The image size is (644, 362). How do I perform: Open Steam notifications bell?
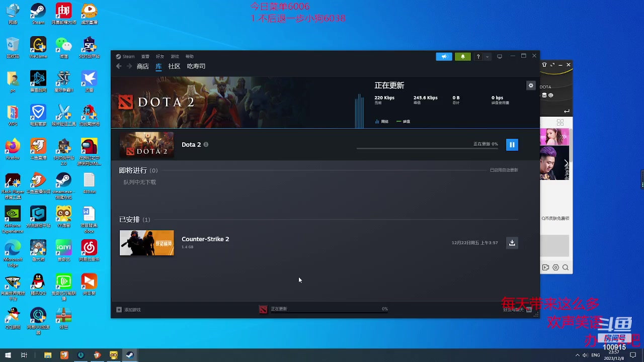(462, 56)
